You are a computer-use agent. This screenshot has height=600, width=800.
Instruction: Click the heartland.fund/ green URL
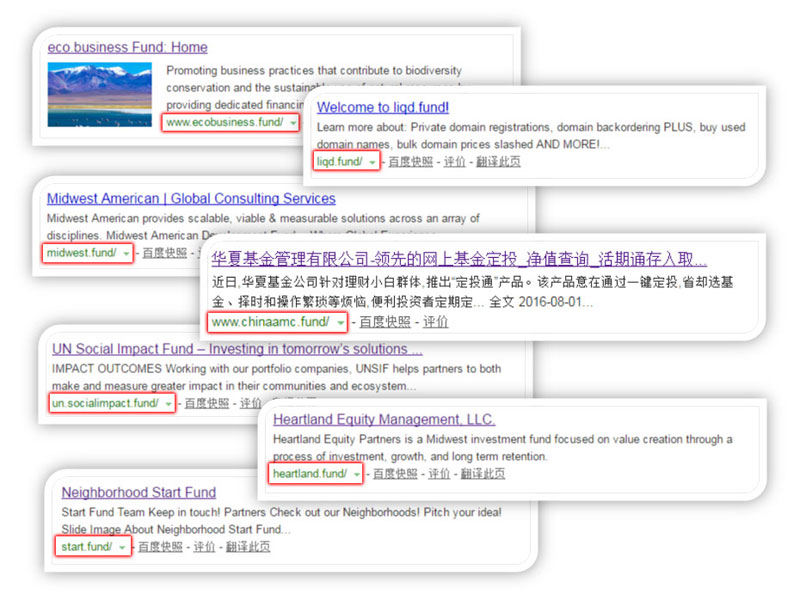(x=310, y=473)
